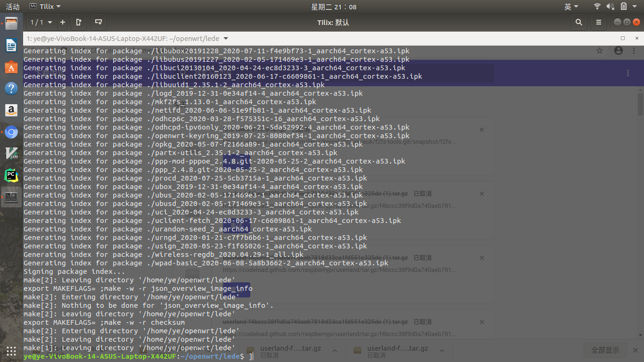Image resolution: width=644 pixels, height=362 pixels.
Task: Show Applications grid button in the dock
Action: tap(11, 351)
